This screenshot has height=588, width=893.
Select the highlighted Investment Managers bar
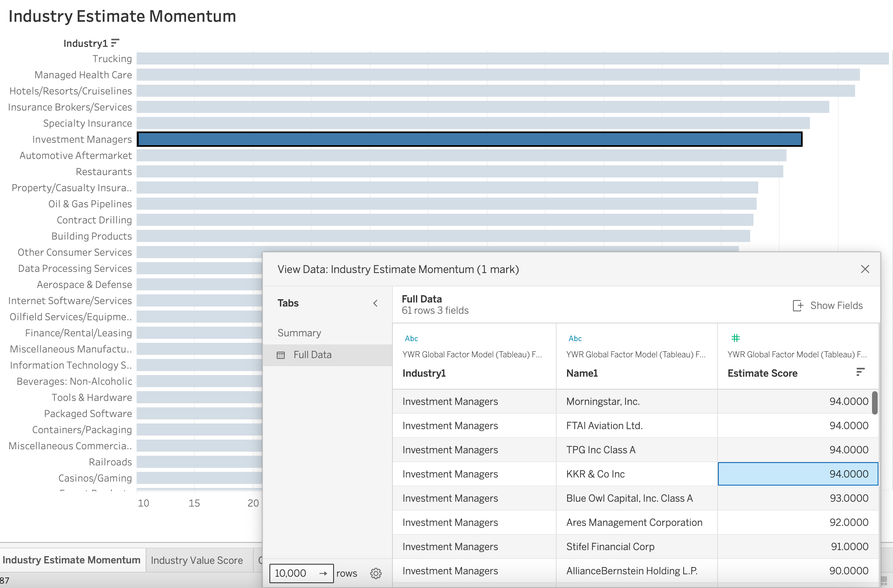coord(469,139)
